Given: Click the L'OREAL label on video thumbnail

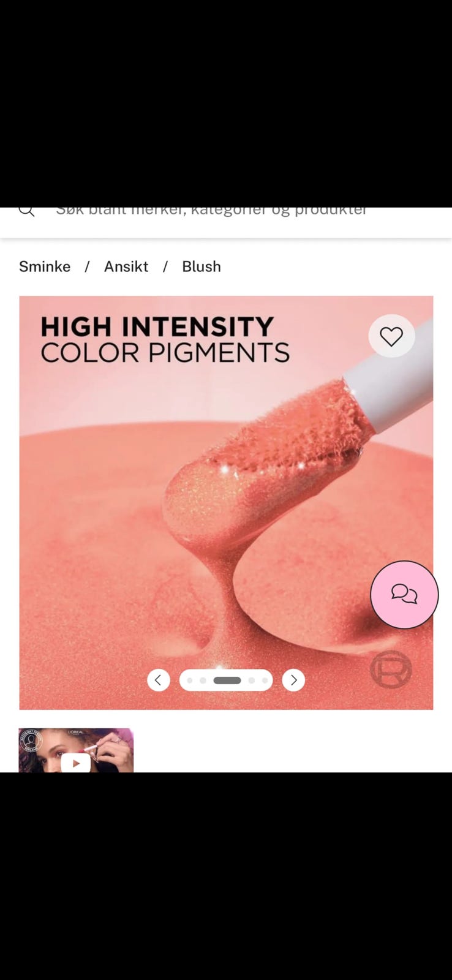Looking at the screenshot, I should pos(76,732).
